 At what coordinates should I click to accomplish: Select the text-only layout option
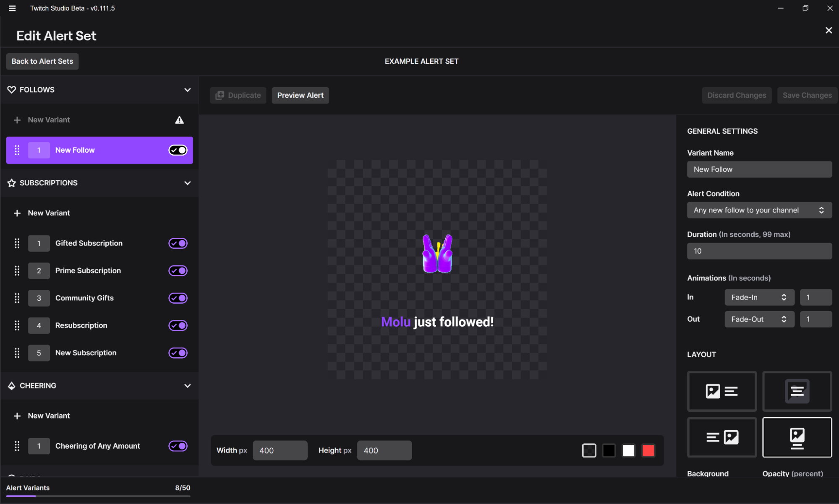[797, 391]
